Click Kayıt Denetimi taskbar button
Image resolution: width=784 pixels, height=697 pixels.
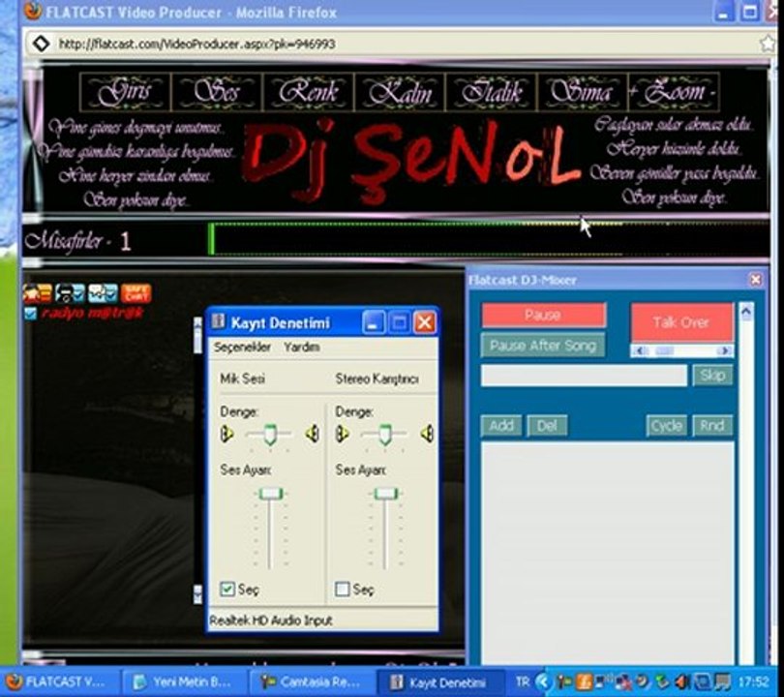(439, 682)
